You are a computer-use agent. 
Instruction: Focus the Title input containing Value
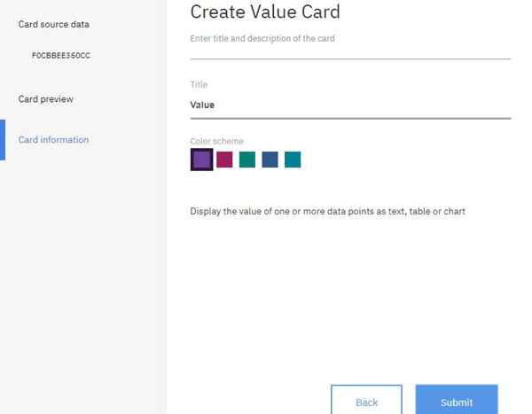coord(350,105)
